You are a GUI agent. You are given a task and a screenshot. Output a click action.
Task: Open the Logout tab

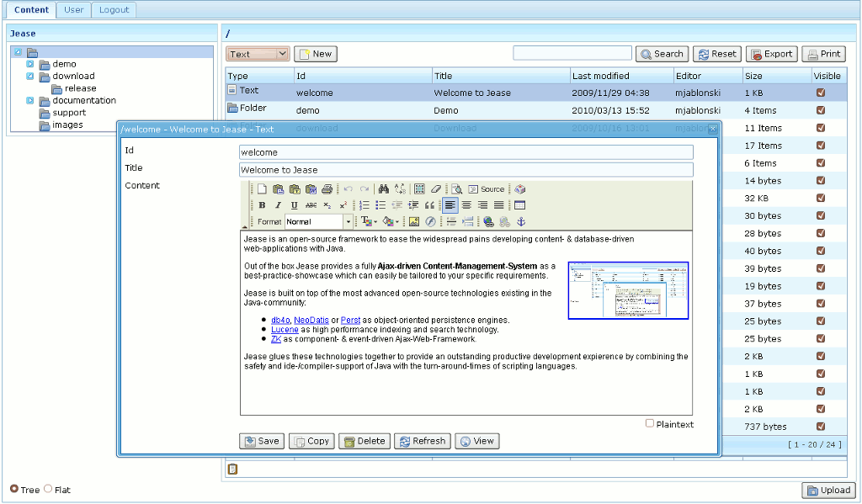point(114,10)
